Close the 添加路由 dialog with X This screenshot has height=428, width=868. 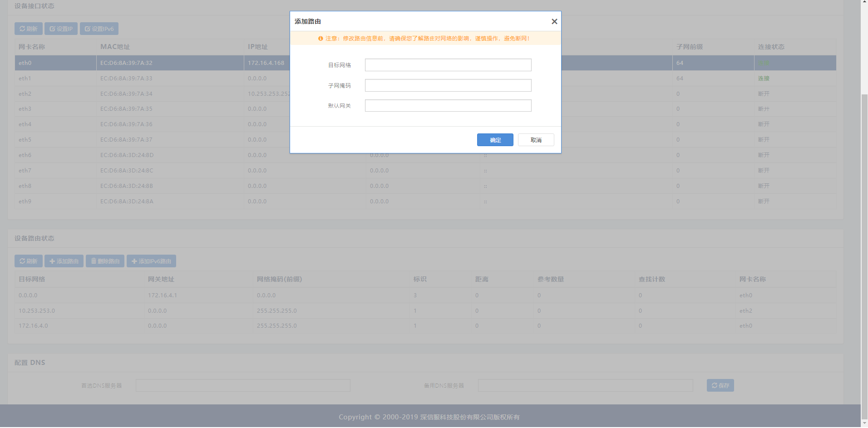[x=554, y=21]
